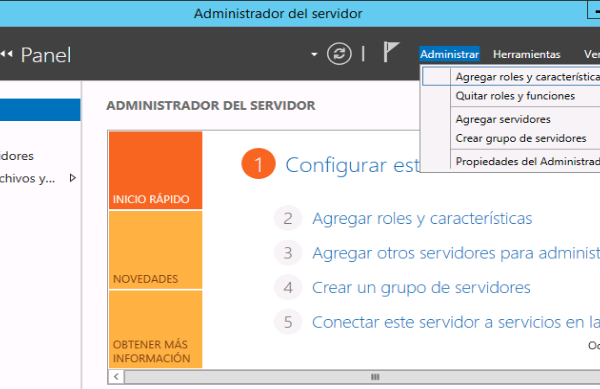Expand the arrow next to 'chivos y...'

72,178
